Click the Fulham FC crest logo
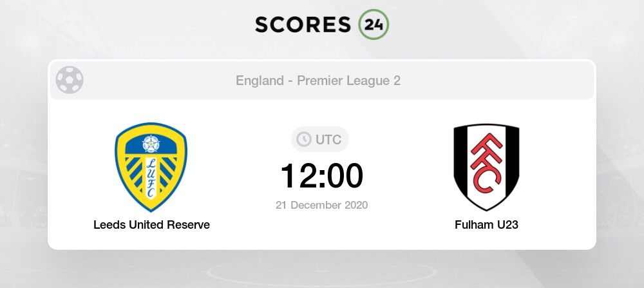The image size is (644, 288). point(486,168)
